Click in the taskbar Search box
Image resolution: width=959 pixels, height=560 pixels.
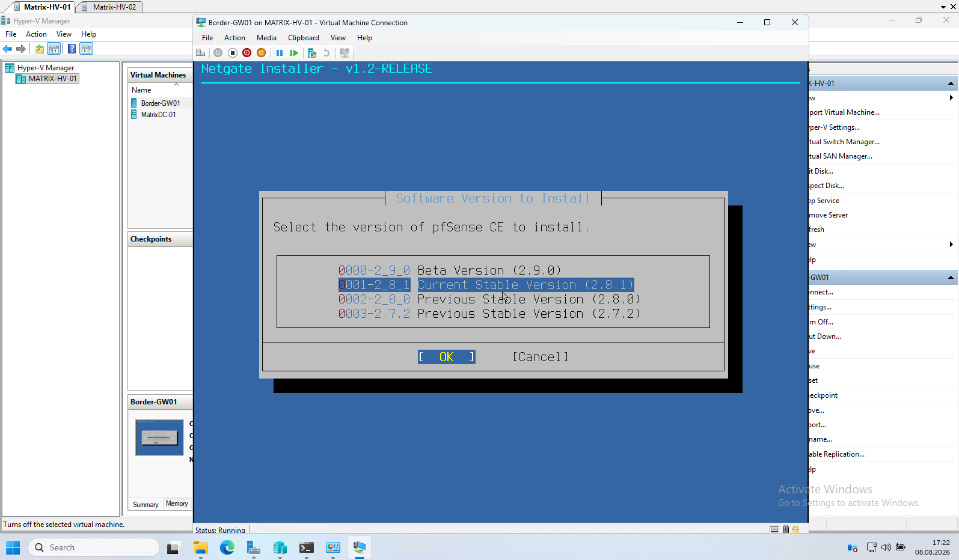tap(94, 547)
